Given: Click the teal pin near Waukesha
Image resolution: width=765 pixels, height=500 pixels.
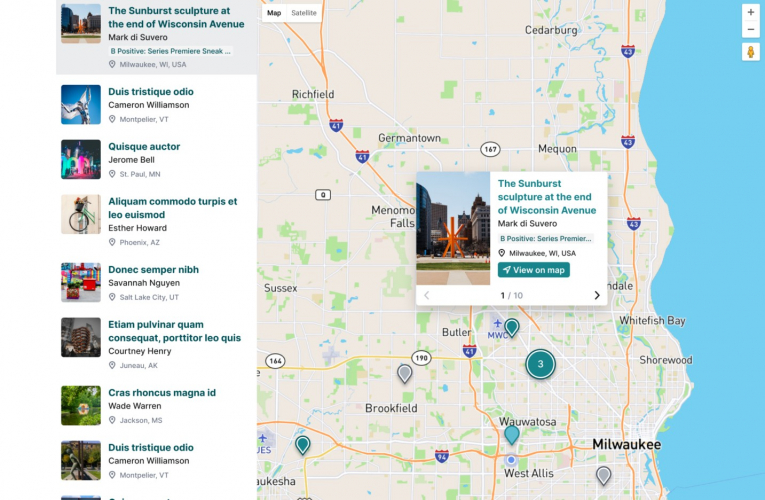Looking at the screenshot, I should [x=302, y=445].
